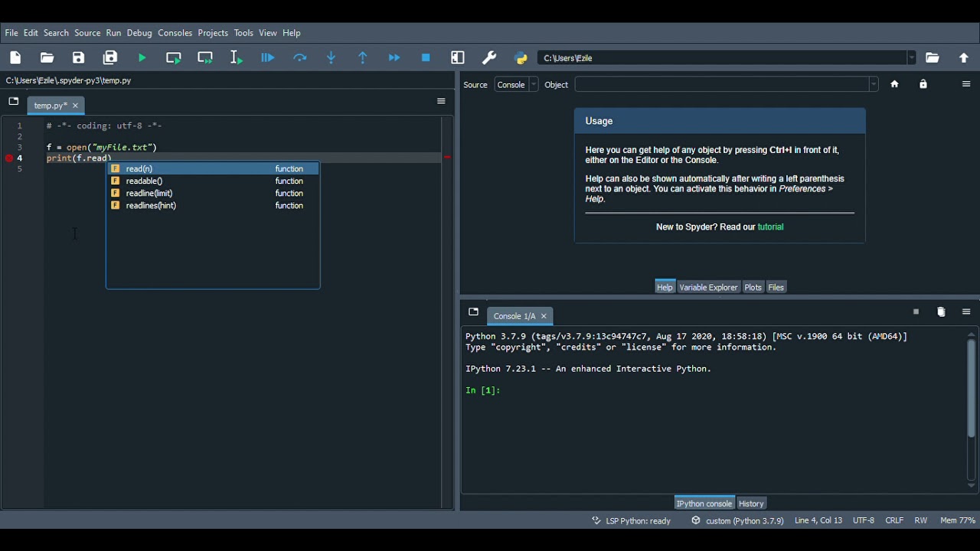Open the Help menu in menu bar

292,33
